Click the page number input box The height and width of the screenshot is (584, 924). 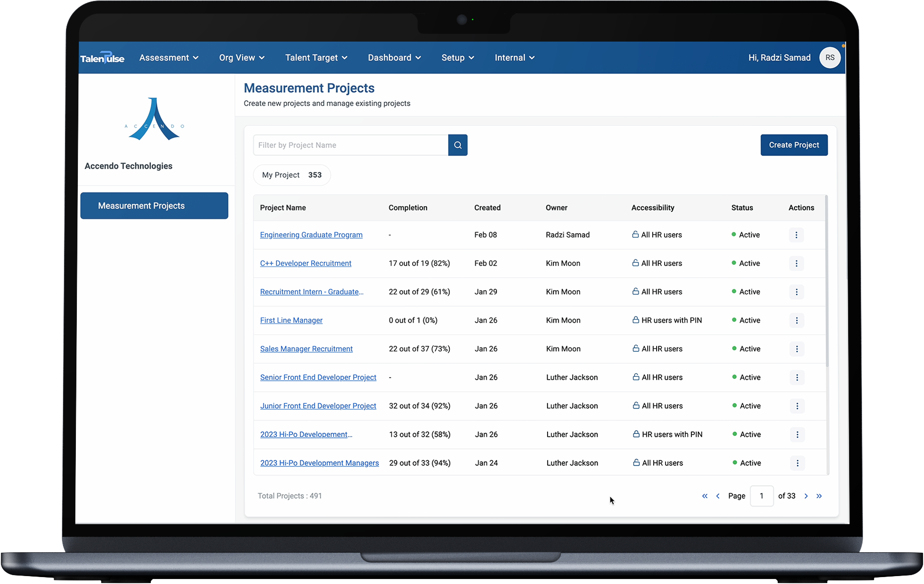tap(762, 496)
